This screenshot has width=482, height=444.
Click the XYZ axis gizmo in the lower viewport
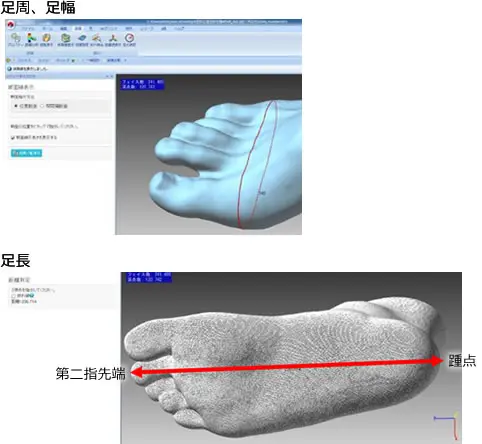pos(447,426)
